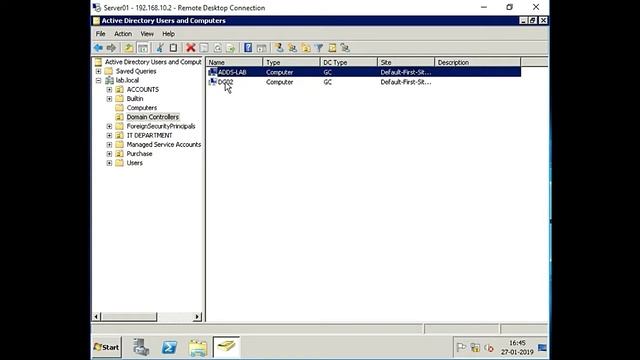640x360 pixels.
Task: Collapse the lab.local domain node
Action: pyautogui.click(x=98, y=80)
